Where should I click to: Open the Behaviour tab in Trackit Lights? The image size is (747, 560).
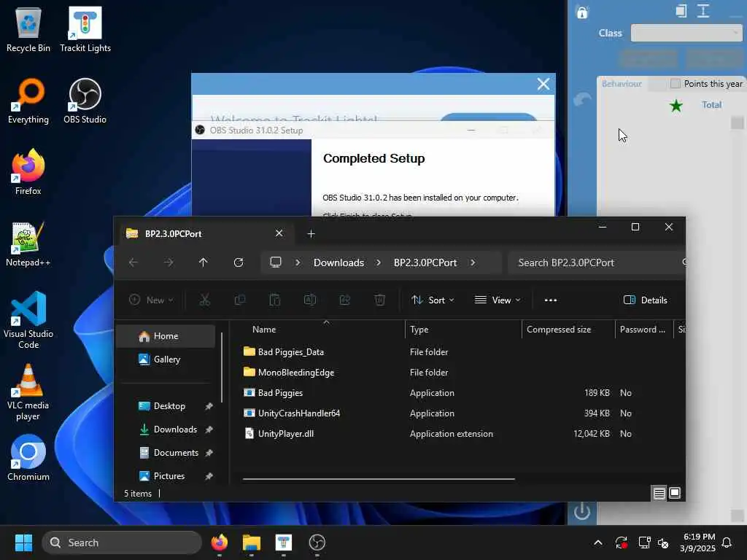(x=622, y=84)
